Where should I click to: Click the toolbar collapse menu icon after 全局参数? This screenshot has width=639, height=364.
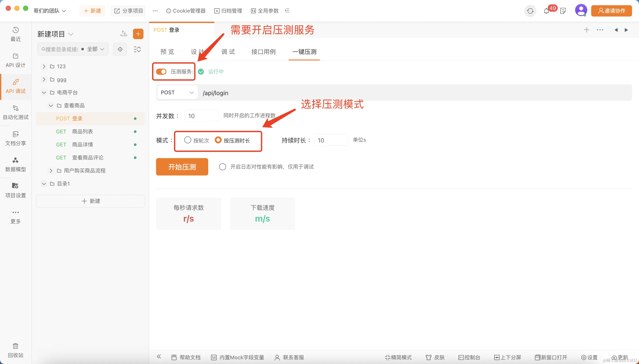point(287,11)
